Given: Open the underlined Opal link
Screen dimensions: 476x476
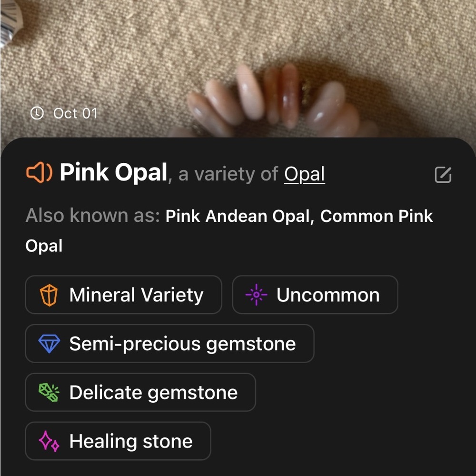Looking at the screenshot, I should click(x=304, y=174).
